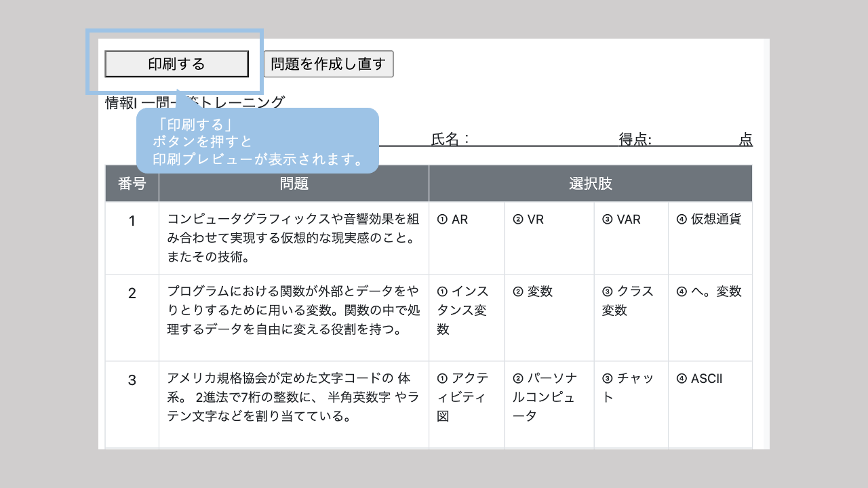Click the 印刷する button
The height and width of the screenshot is (488, 868).
pyautogui.click(x=176, y=64)
